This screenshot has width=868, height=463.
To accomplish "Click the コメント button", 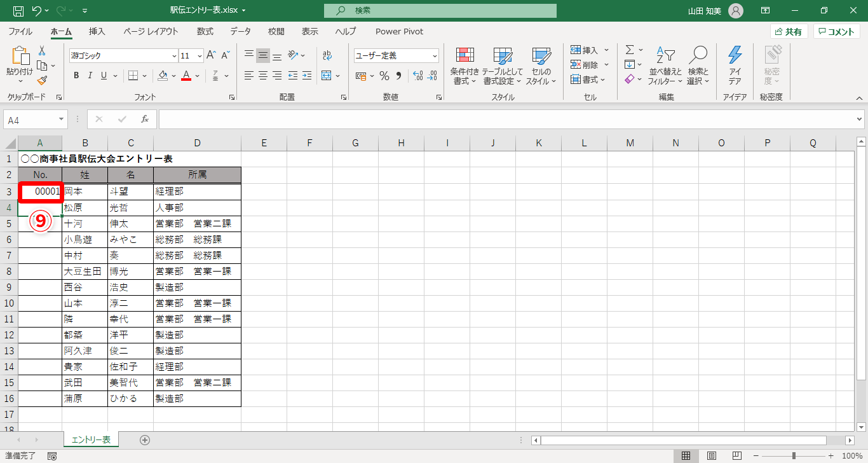I will click(836, 32).
